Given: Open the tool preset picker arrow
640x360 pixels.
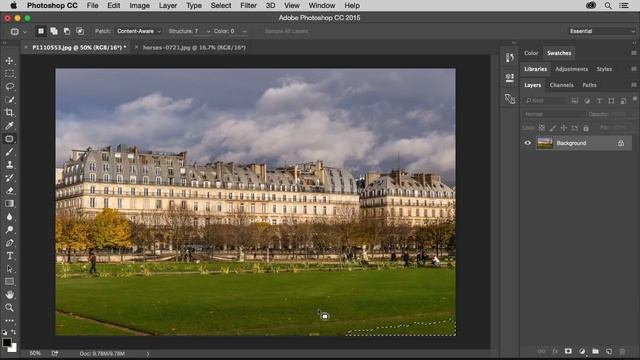Looking at the screenshot, I should 24,31.
